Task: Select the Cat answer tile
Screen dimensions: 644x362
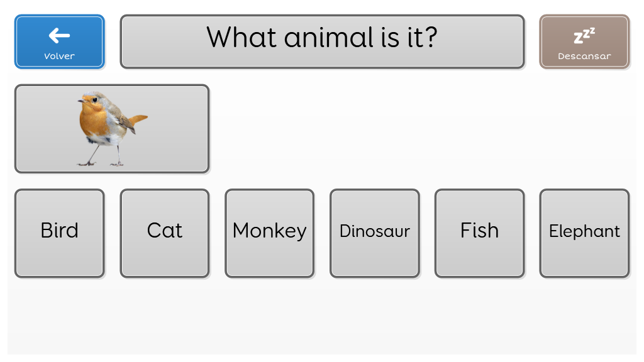Action: (165, 233)
